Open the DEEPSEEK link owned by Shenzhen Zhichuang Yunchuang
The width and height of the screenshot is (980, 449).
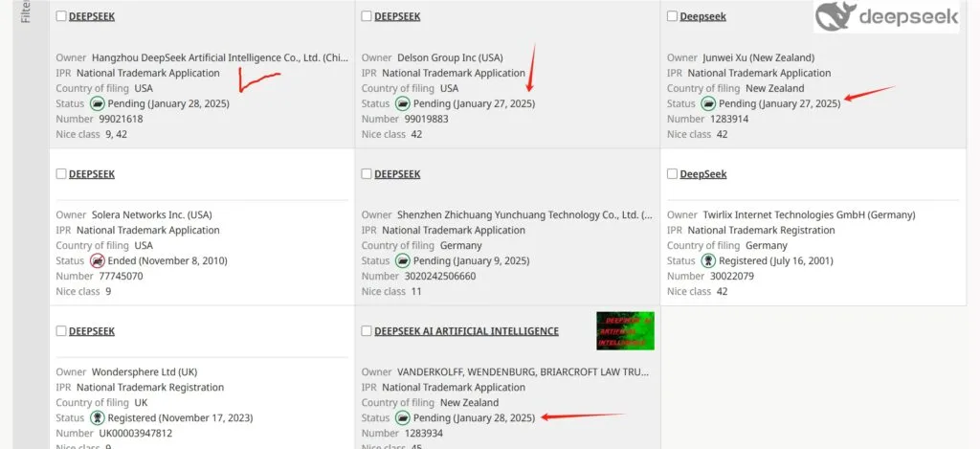tap(397, 174)
